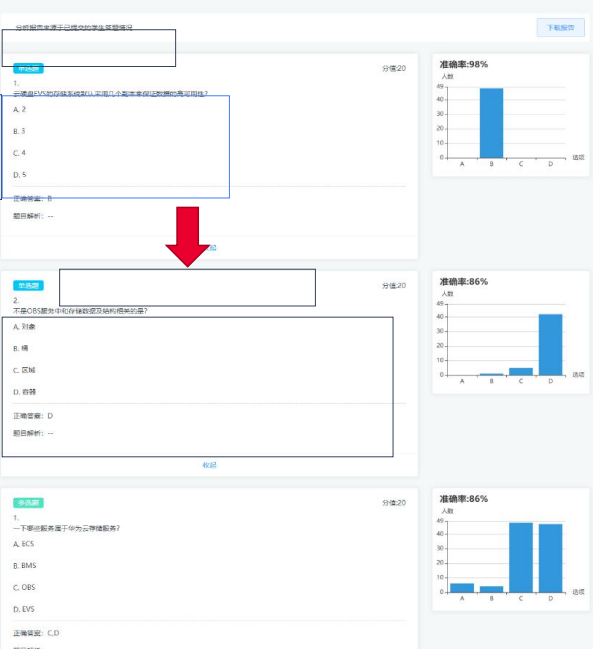
Task: Click option D. 容器 in the OBS question
Action: coord(24,392)
